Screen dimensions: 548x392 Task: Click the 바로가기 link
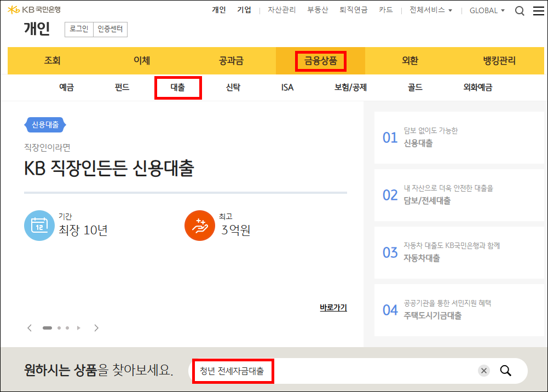click(333, 308)
